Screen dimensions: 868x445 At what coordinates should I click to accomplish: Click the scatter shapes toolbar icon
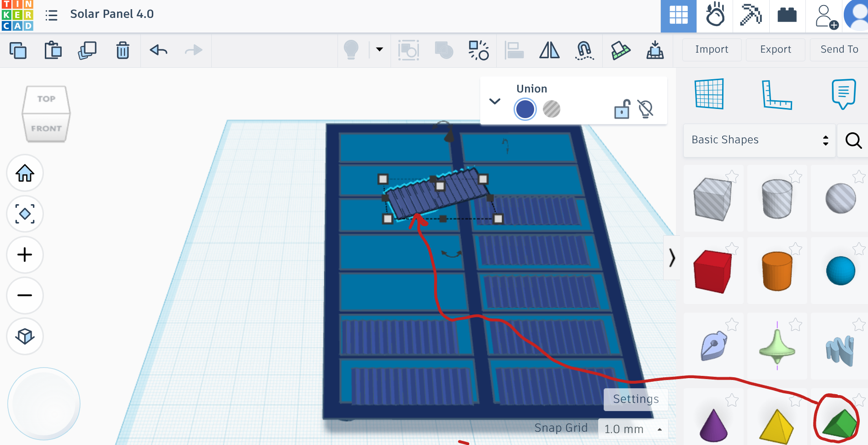[x=479, y=50]
